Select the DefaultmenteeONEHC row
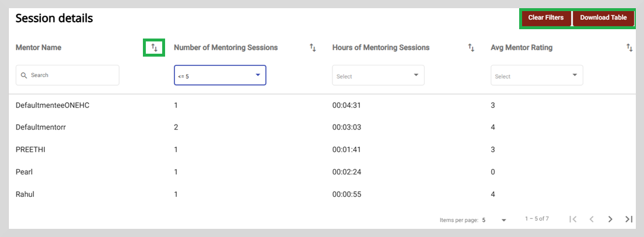Image resolution: width=644 pixels, height=237 pixels. pyautogui.click(x=322, y=106)
